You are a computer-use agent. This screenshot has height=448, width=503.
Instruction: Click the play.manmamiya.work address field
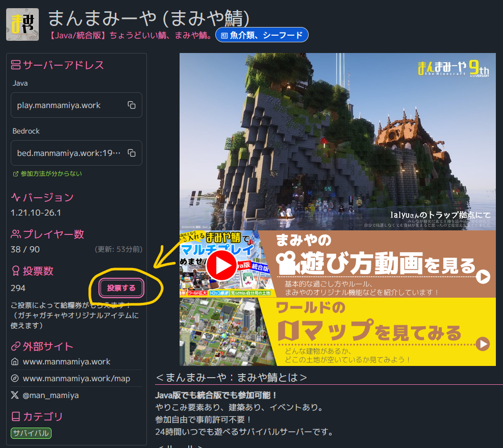coord(77,105)
